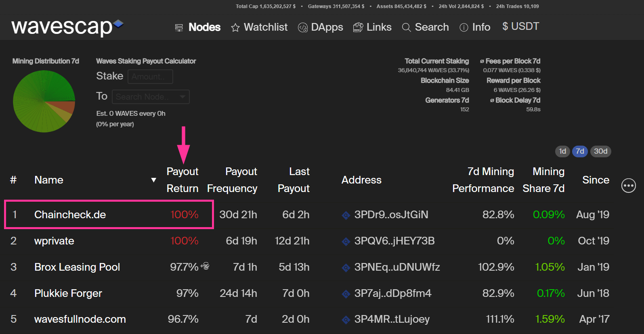Click 102.9% performance of Brox Leasing Pool

(496, 267)
